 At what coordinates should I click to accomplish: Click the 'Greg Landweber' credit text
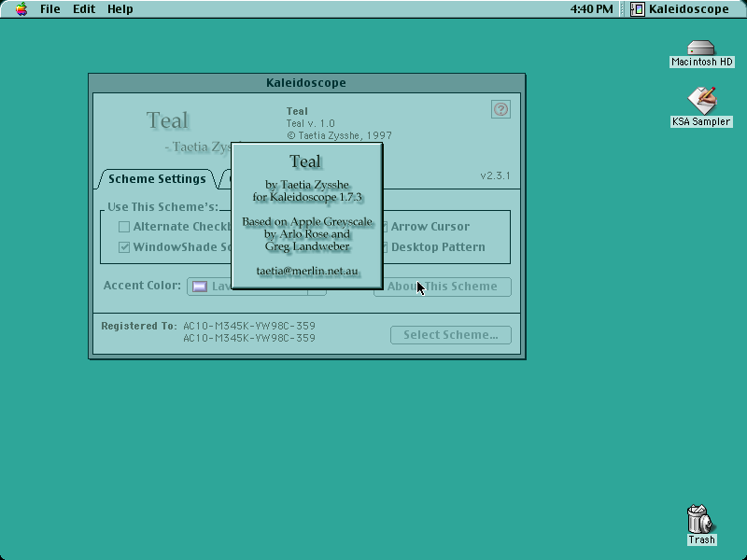point(307,246)
